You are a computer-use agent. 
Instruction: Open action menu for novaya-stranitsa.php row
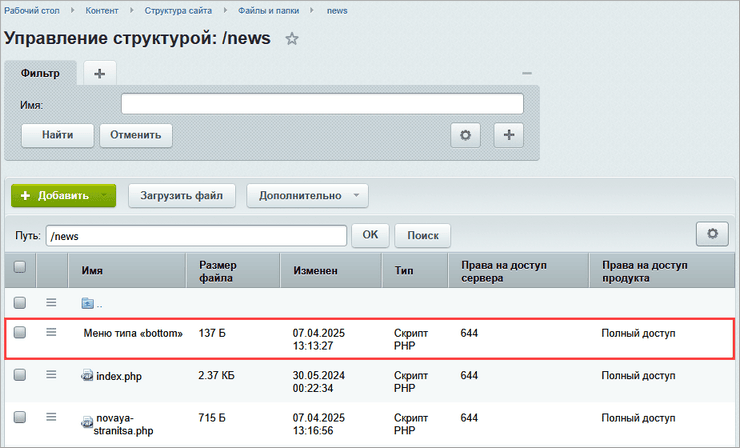point(51,417)
